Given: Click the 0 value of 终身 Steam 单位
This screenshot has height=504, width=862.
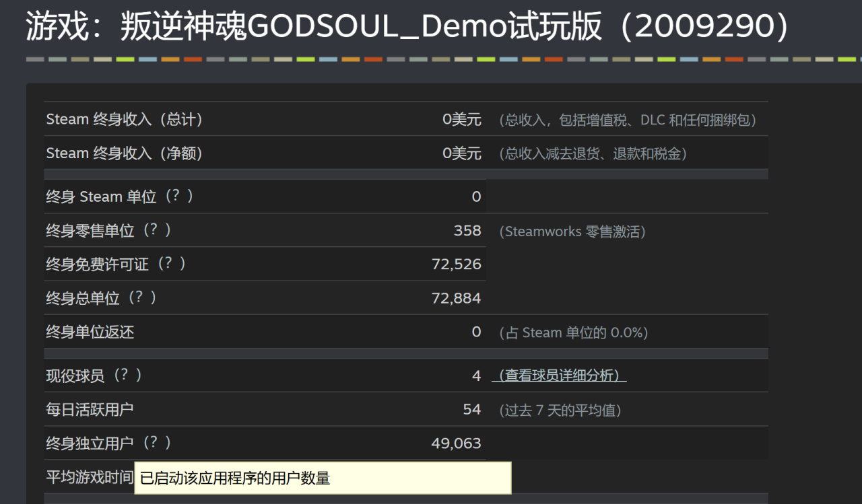Looking at the screenshot, I should (x=477, y=197).
